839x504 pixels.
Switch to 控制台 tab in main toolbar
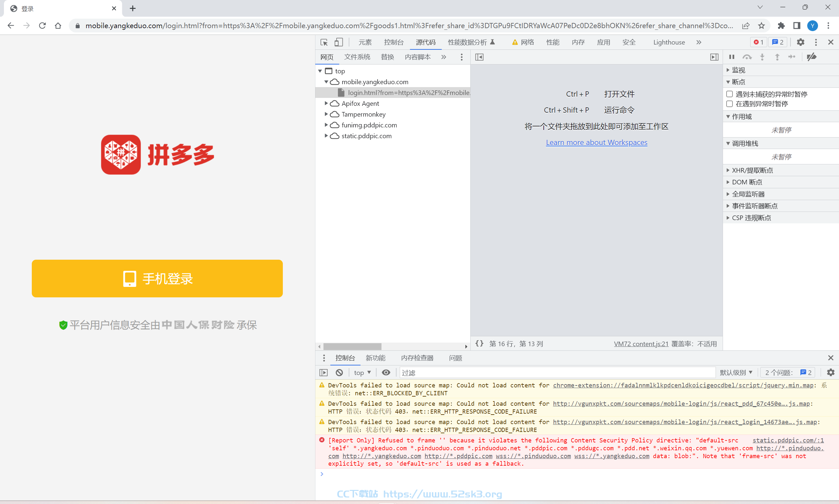click(394, 42)
